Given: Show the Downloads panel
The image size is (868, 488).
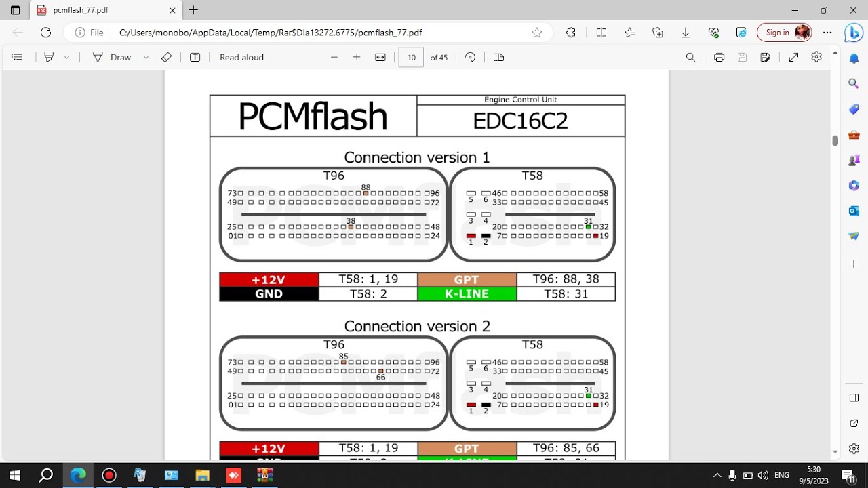Looking at the screenshot, I should pos(686,33).
